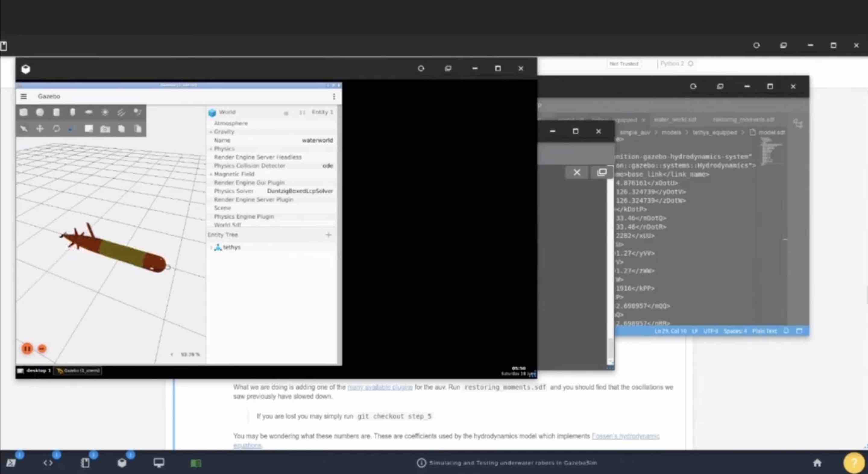This screenshot has height=474, width=868.
Task: Click the X button in the small grey window
Action: [x=577, y=172]
